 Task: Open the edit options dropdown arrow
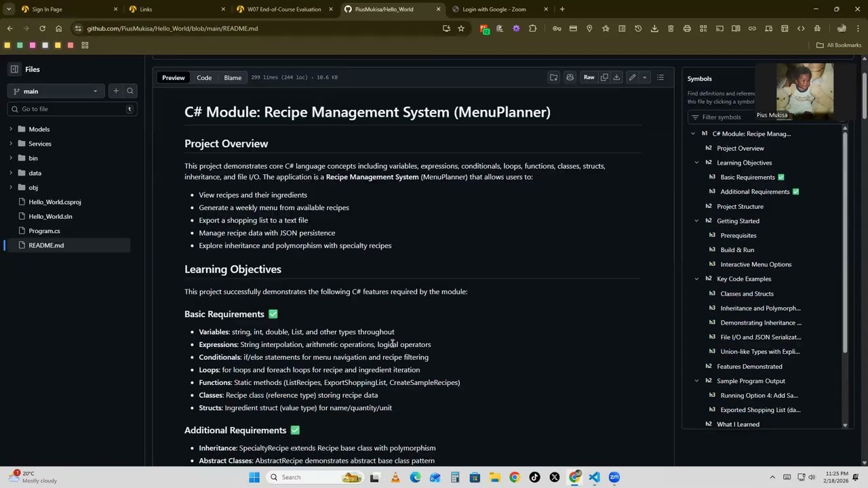click(644, 77)
